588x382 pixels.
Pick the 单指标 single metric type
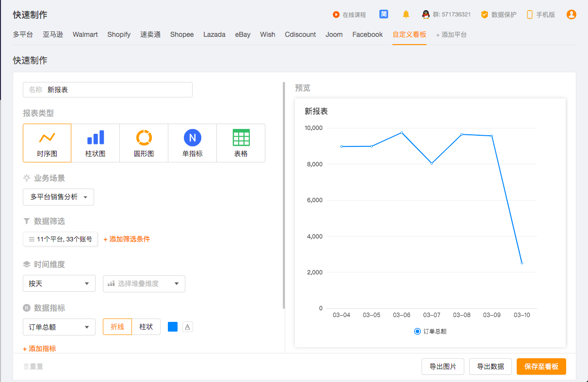coord(193,143)
